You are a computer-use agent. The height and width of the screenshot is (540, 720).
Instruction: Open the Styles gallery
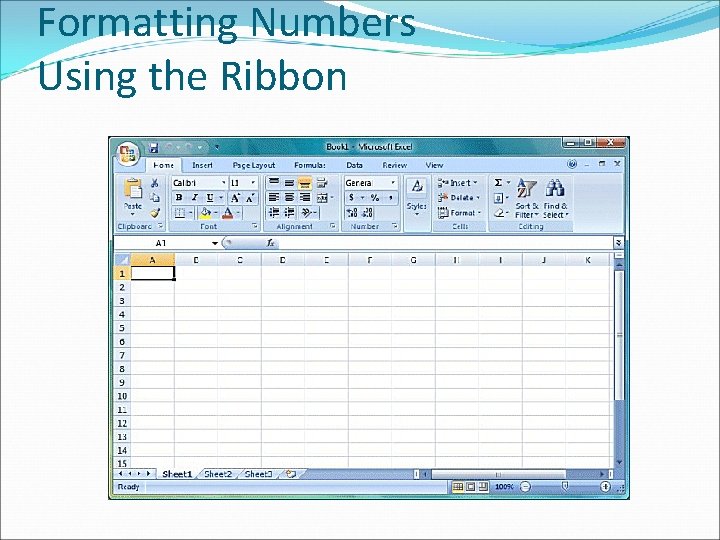pyautogui.click(x=417, y=197)
